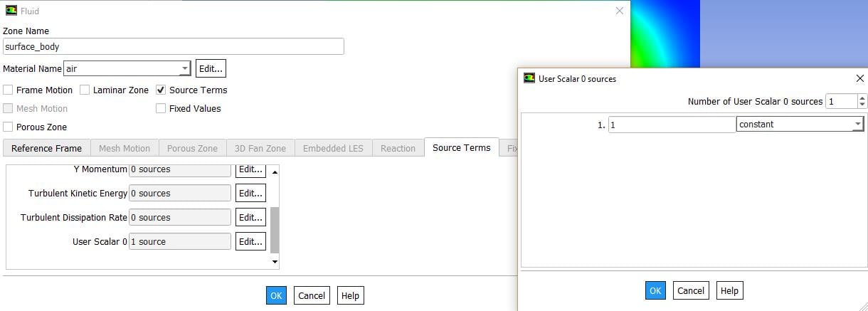868x311 pixels.
Task: Switch to the Embedded LES tab
Action: [x=333, y=148]
